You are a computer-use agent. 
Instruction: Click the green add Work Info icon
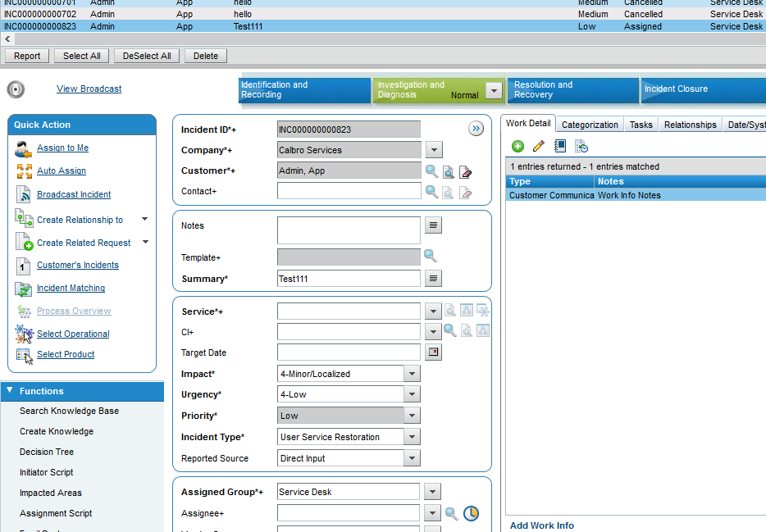[x=518, y=146]
